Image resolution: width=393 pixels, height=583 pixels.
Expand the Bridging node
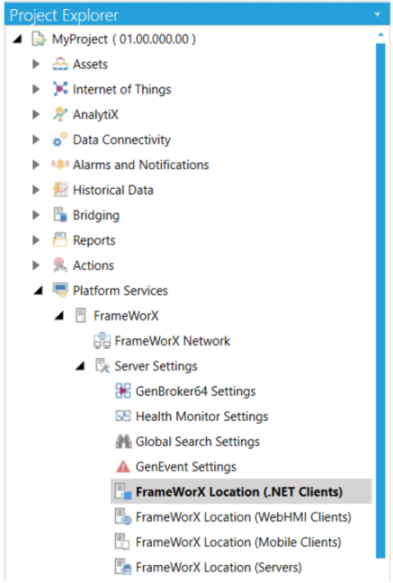(36, 215)
